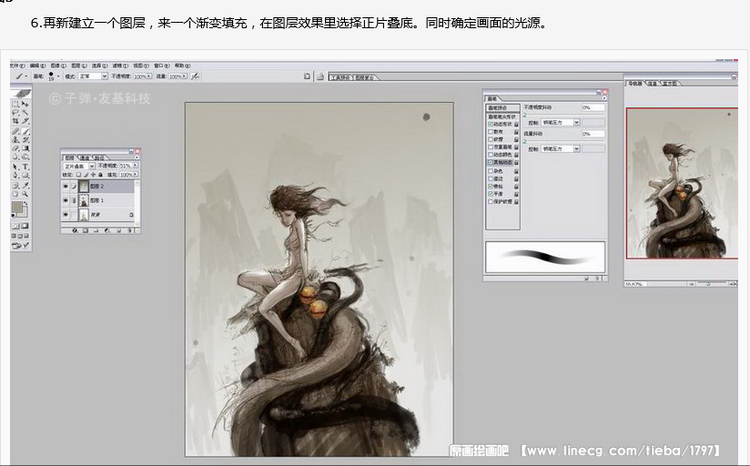Select the Blur tool
Image resolution: width=750 pixels, height=466 pixels.
(16, 156)
